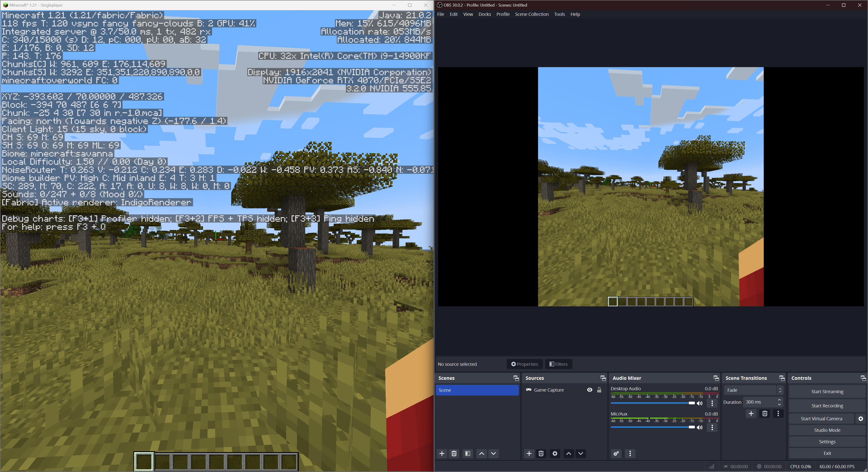The width and height of the screenshot is (868, 472).
Task: Float the Scene Transitions dock
Action: [782, 378]
